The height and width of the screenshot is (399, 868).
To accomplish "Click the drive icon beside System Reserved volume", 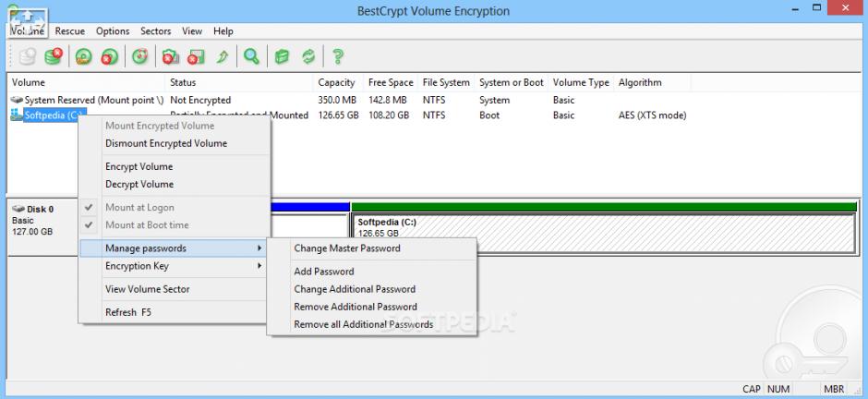I will (x=17, y=100).
